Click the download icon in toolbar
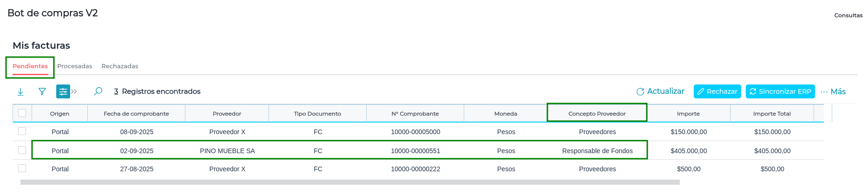The height and width of the screenshot is (194, 868). click(20, 92)
